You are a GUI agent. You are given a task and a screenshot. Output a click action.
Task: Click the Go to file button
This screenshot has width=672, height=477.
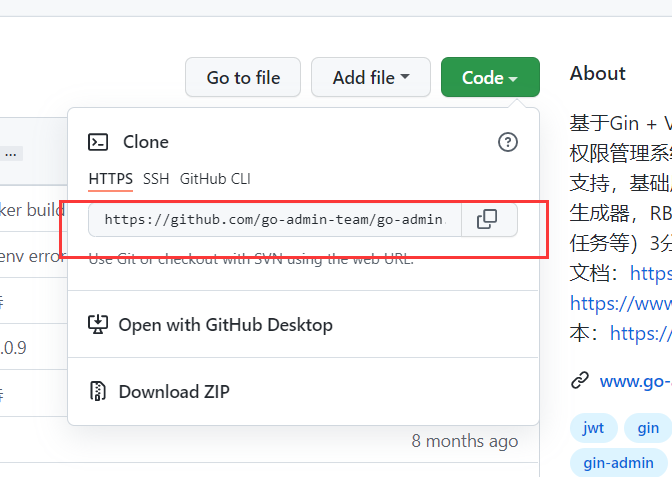click(x=243, y=77)
